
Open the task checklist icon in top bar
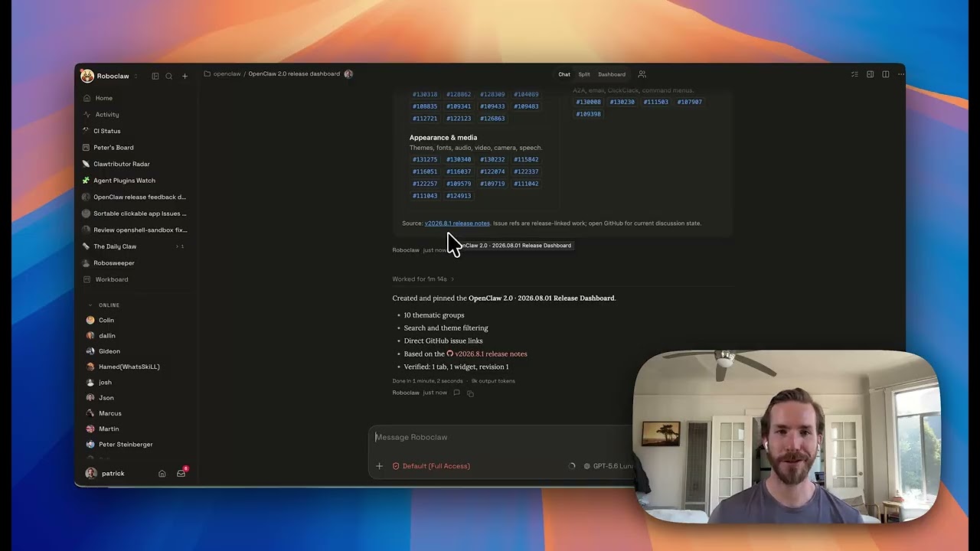click(854, 74)
